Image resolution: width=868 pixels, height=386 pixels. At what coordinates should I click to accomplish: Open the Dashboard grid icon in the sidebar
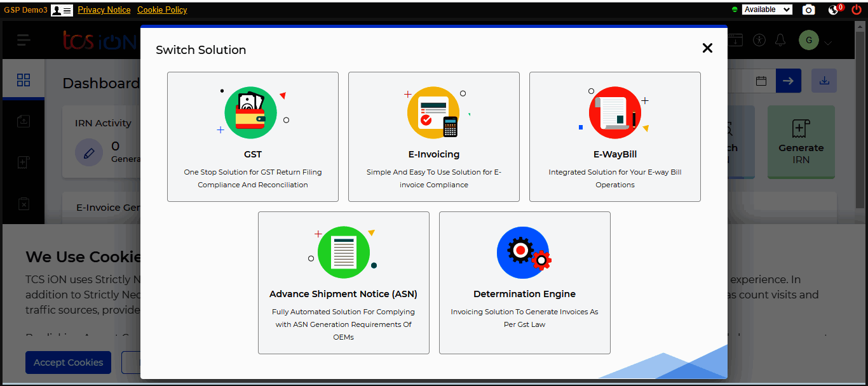point(24,80)
